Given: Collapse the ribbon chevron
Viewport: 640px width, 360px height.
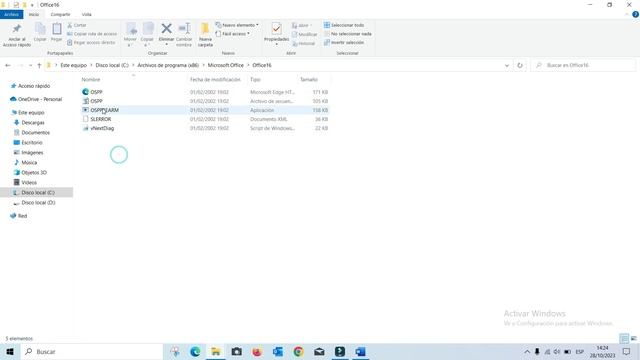Looking at the screenshot, I should click(627, 14).
